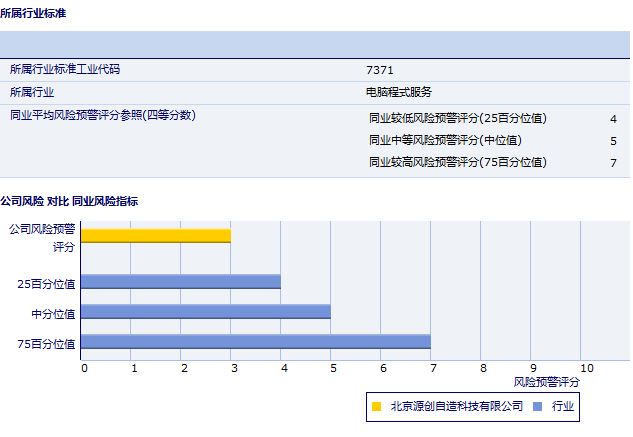Select the 75百分位值 blue bar
The image size is (633, 437).
click(x=256, y=341)
